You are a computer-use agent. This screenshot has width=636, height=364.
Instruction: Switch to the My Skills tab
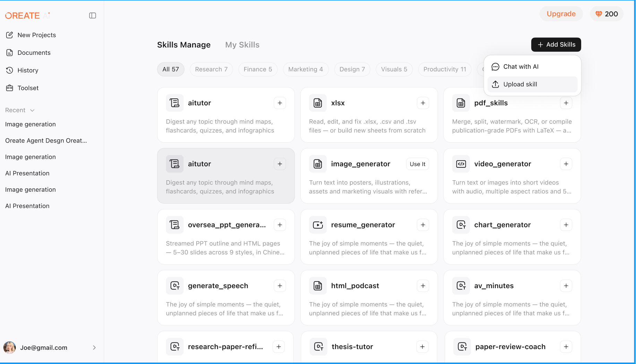[242, 45]
